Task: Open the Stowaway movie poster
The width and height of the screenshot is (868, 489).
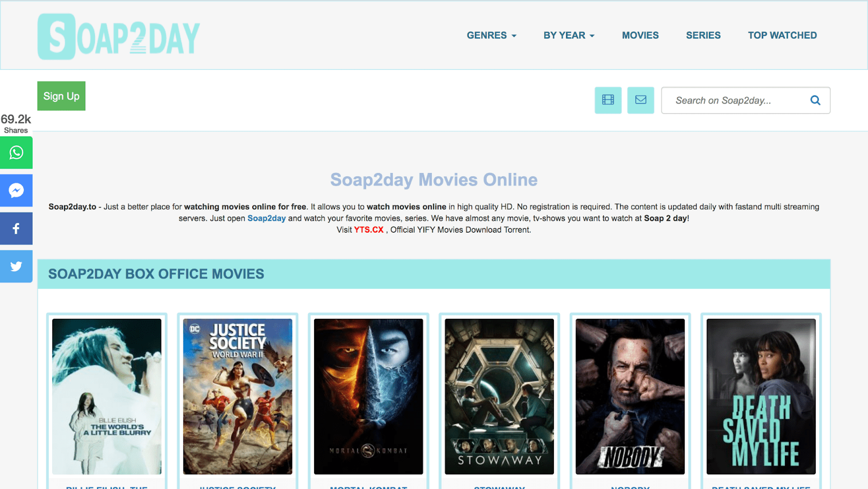Action: (x=499, y=396)
